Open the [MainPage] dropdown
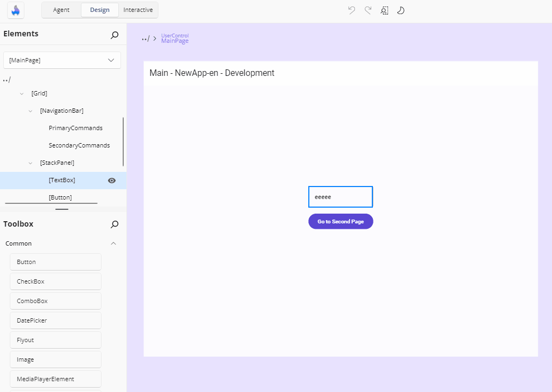The image size is (552, 392). point(62,60)
